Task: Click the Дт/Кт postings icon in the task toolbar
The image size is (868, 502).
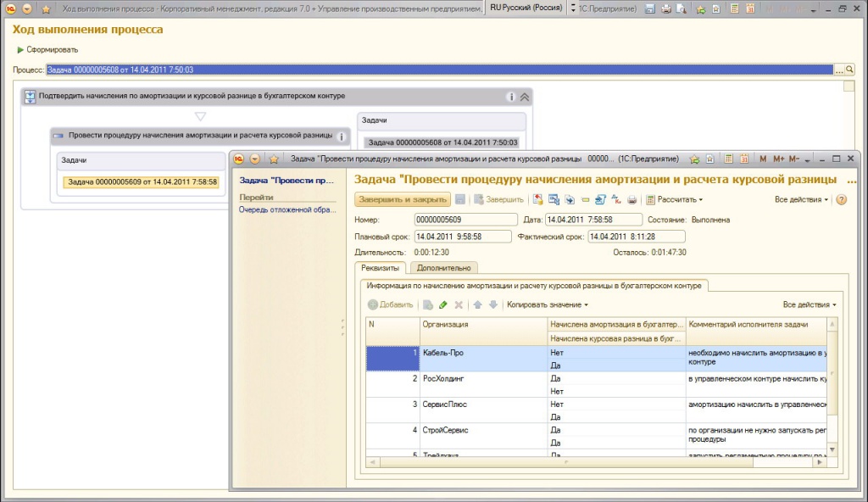Action: click(x=616, y=199)
